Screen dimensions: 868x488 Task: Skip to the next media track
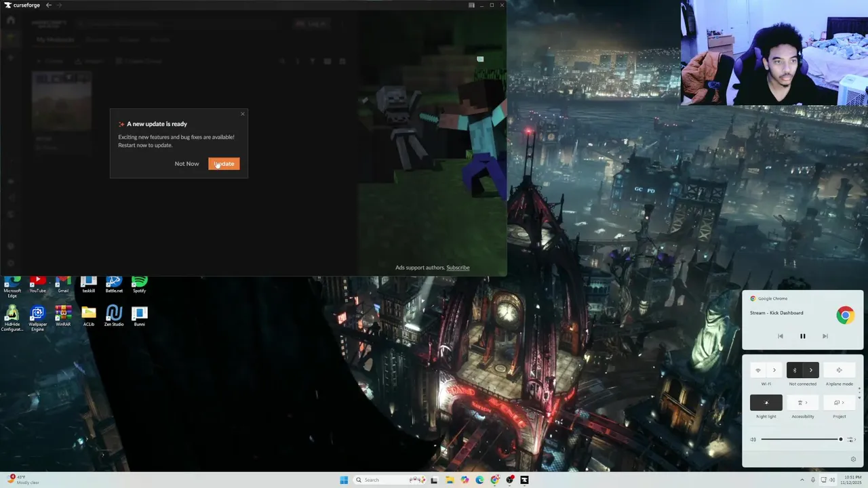coord(825,336)
